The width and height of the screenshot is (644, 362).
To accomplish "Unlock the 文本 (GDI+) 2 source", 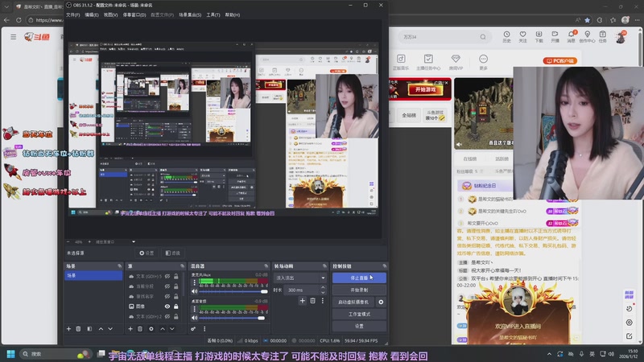I will 175,316.
